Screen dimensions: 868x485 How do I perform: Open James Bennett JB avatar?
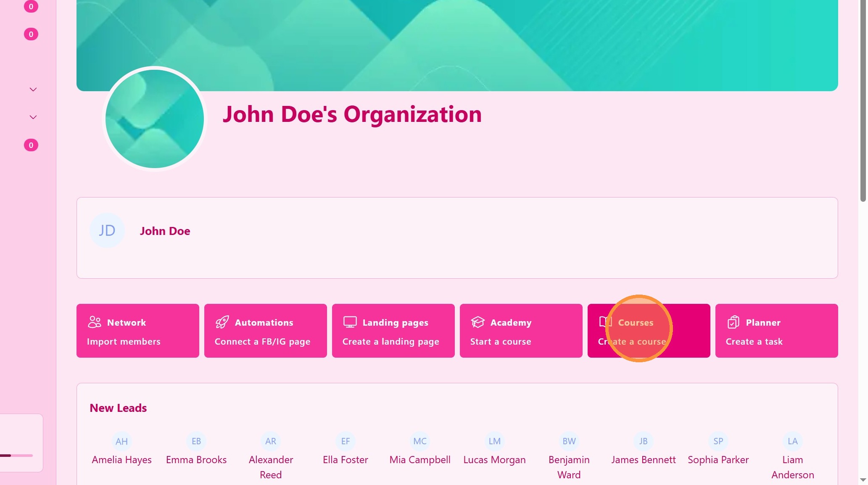pyautogui.click(x=643, y=441)
